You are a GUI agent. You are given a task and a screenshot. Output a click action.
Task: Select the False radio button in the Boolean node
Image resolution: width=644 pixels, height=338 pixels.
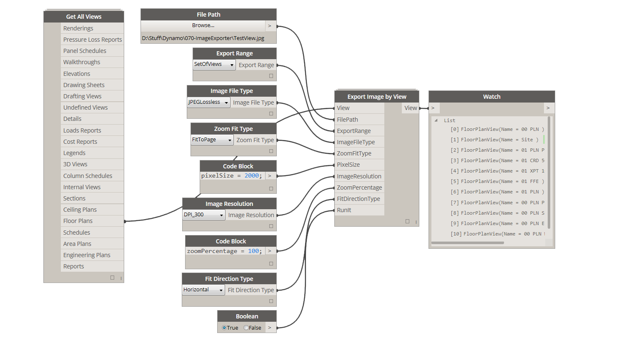246,328
